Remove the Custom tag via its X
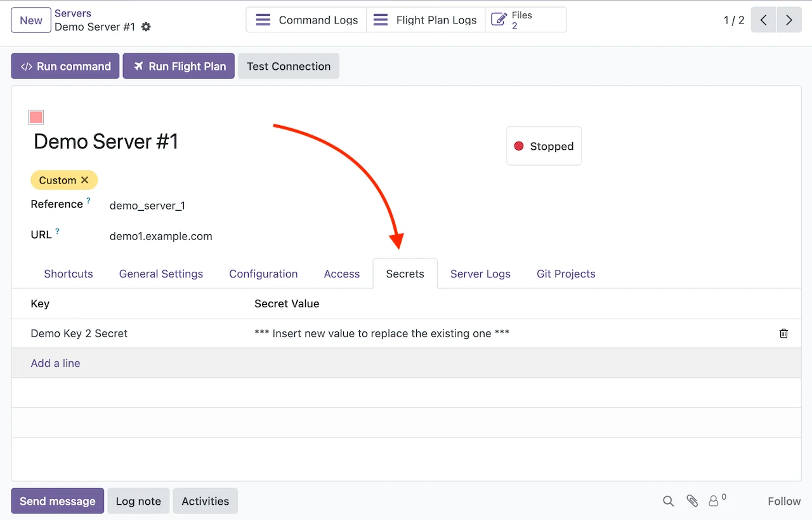This screenshot has height=520, width=812. pyautogui.click(x=85, y=180)
